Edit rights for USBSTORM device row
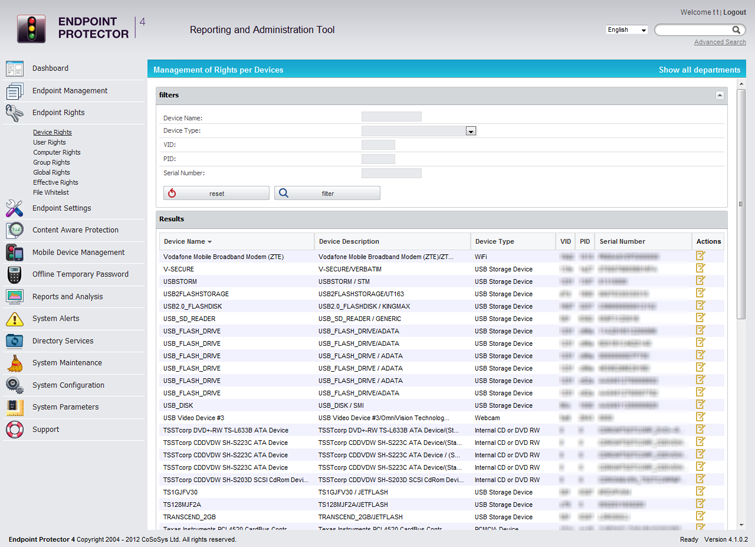Viewport: 755px width, 547px height. pyautogui.click(x=700, y=281)
